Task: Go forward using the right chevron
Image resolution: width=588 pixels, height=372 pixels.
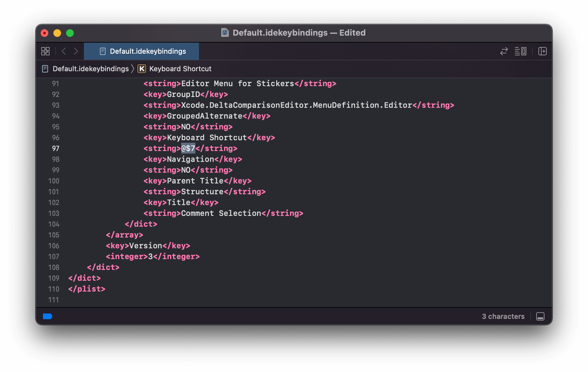Action: (x=76, y=51)
